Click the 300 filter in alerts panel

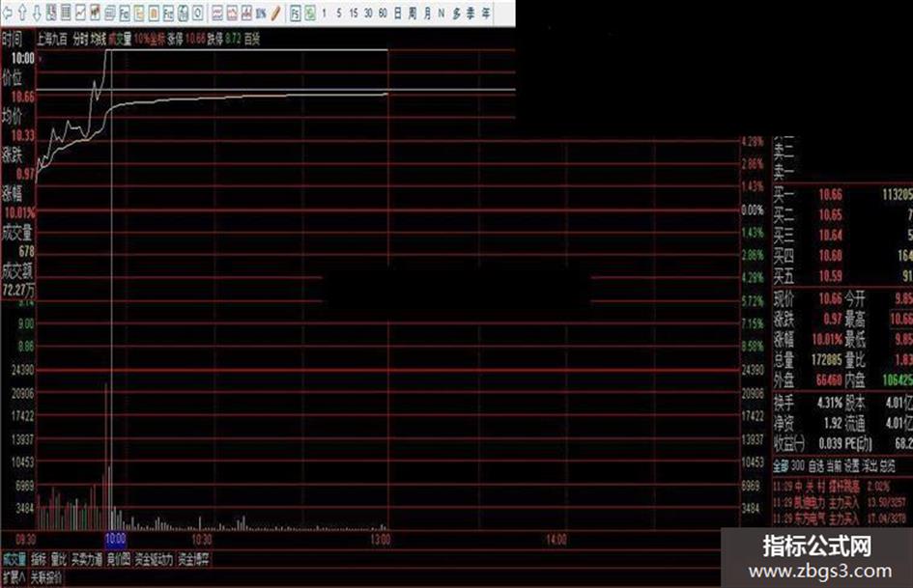[x=798, y=465]
